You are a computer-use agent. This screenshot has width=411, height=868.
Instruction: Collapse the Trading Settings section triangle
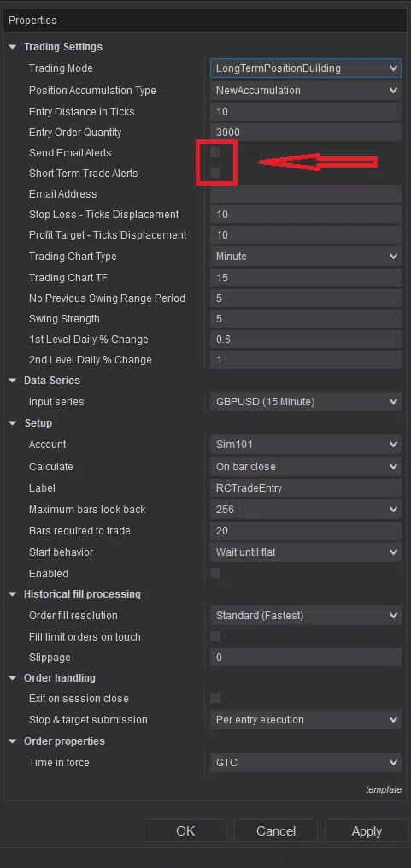12,48
